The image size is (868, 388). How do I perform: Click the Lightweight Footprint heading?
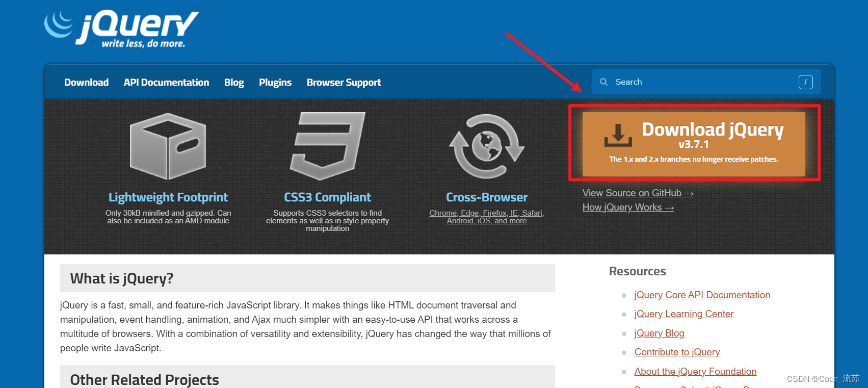168,197
